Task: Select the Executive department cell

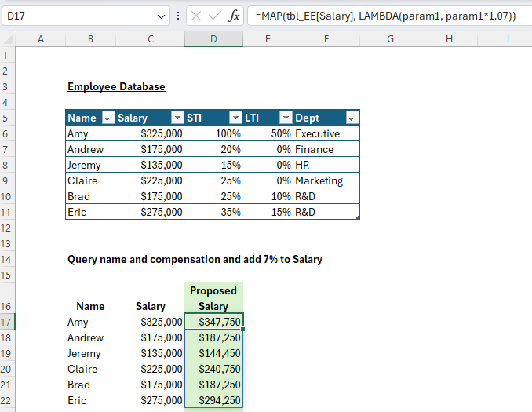Action: pos(326,133)
